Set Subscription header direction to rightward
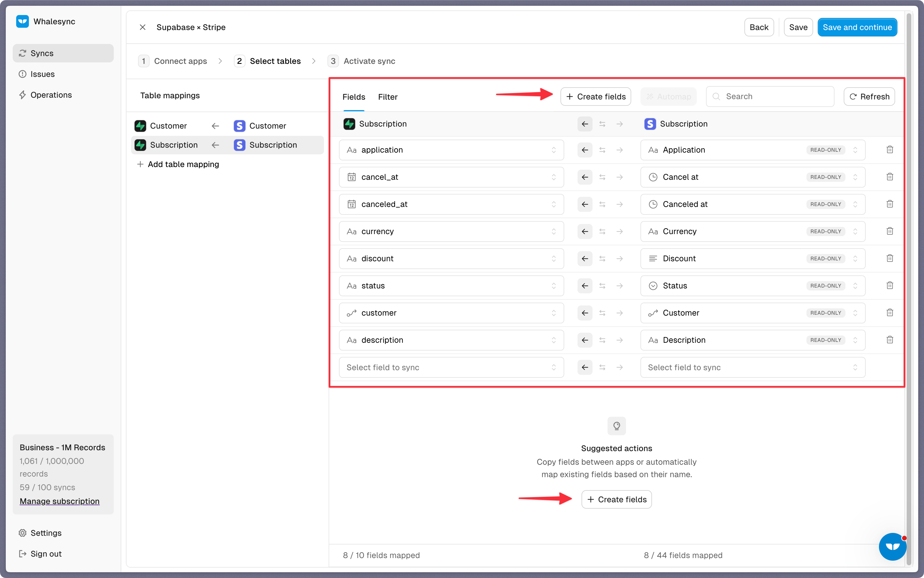924x578 pixels. pos(619,124)
